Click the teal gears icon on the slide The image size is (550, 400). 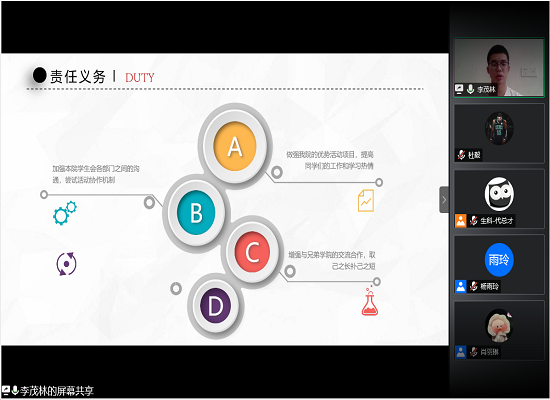coord(65,213)
